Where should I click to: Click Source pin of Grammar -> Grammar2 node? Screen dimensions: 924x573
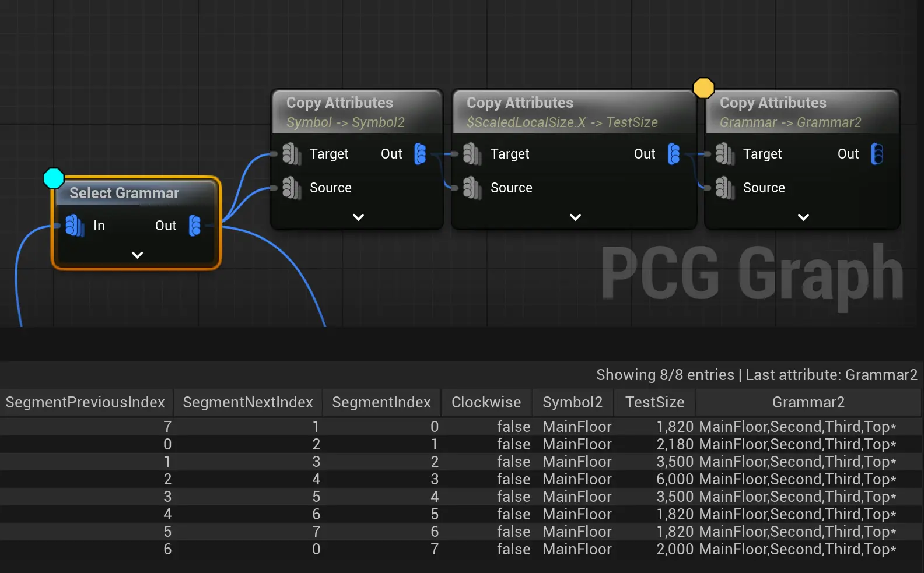pos(724,188)
